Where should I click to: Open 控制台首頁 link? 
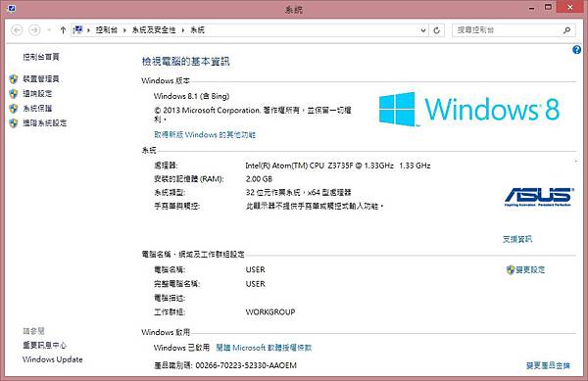coord(41,57)
